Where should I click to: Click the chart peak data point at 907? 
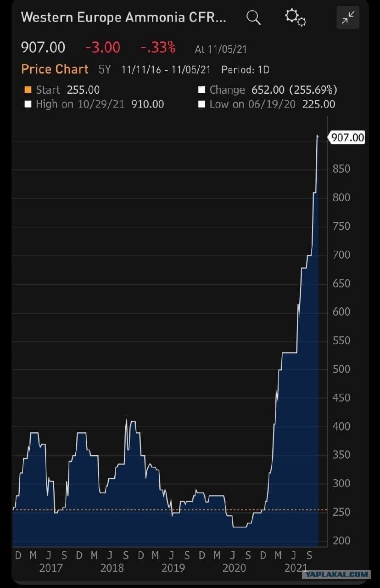pos(318,136)
